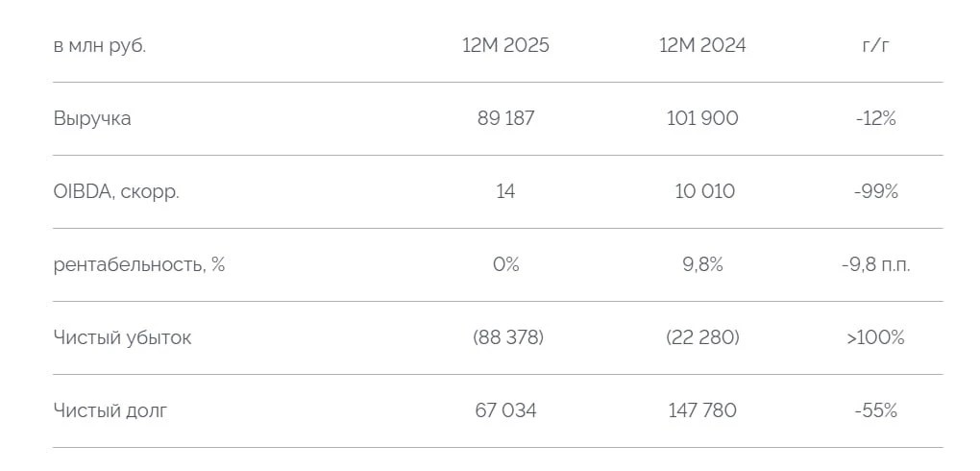This screenshot has height=471, width=980.
Task: Click the -99% OIBDA change cell
Action: pyautogui.click(x=875, y=192)
